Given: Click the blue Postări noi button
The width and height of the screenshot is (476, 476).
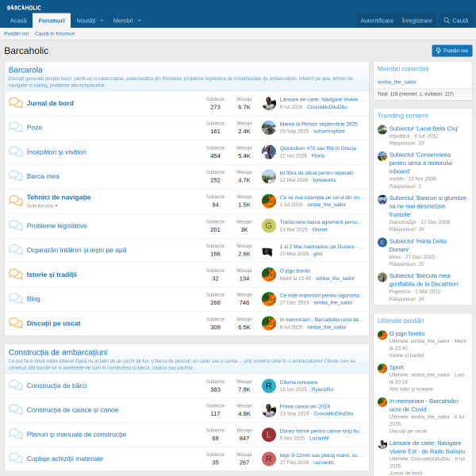Looking at the screenshot, I should [452, 51].
